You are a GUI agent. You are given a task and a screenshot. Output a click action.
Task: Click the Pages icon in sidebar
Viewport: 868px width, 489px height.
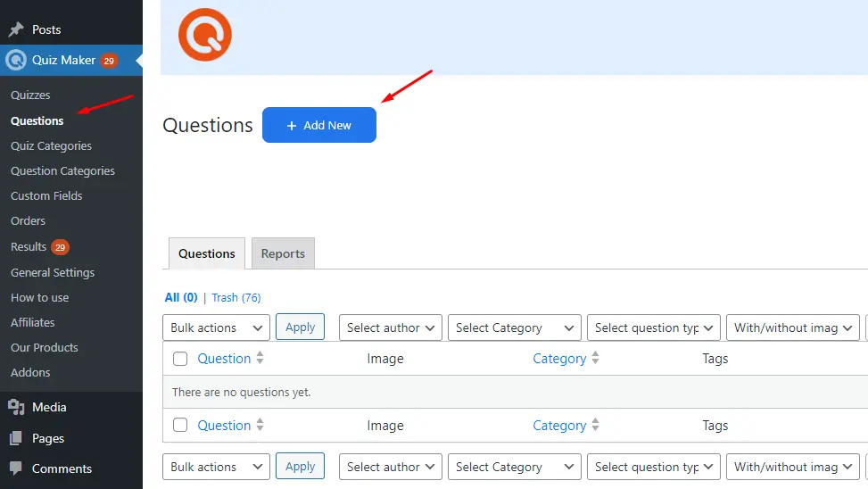(x=15, y=438)
